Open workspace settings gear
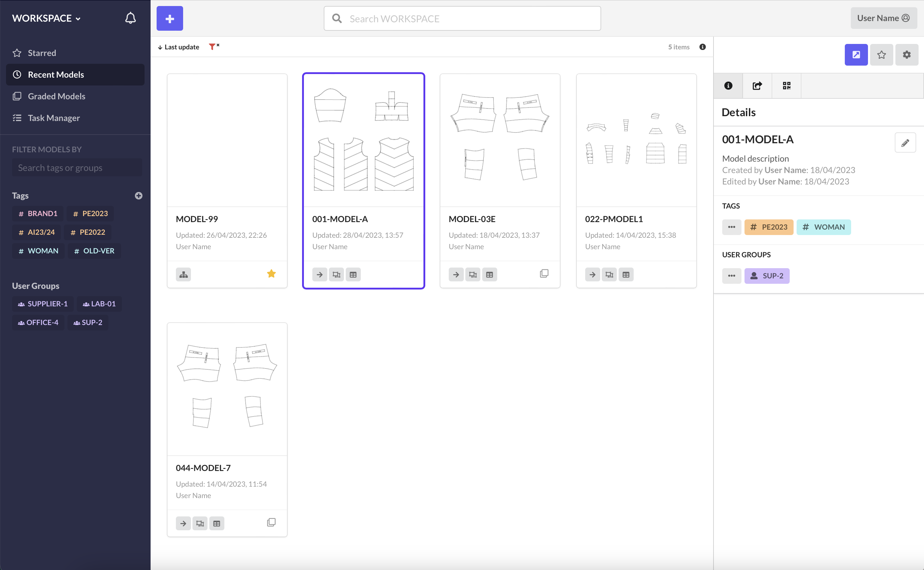 (907, 55)
